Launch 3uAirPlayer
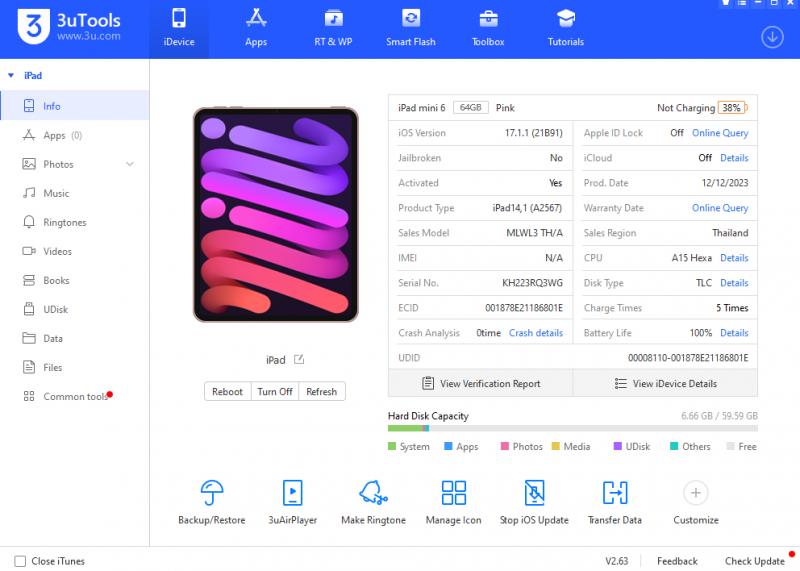Image resolution: width=800 pixels, height=571 pixels. (293, 502)
